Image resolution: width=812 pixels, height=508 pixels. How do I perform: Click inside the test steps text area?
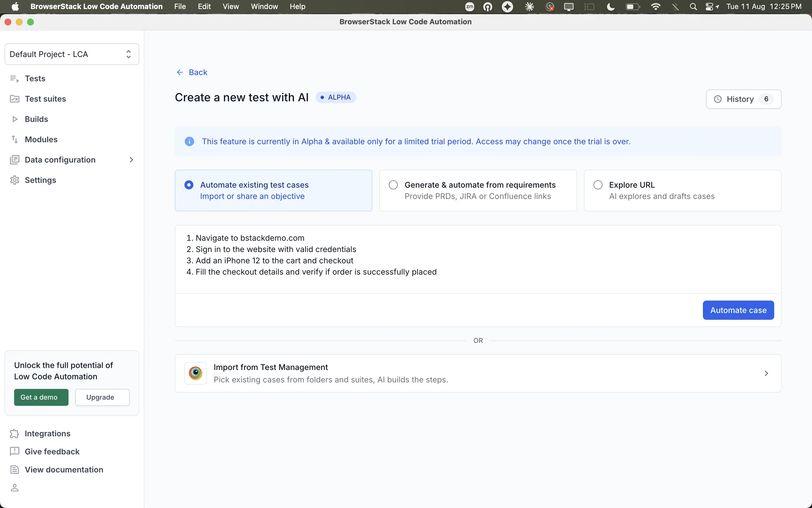[x=478, y=259]
